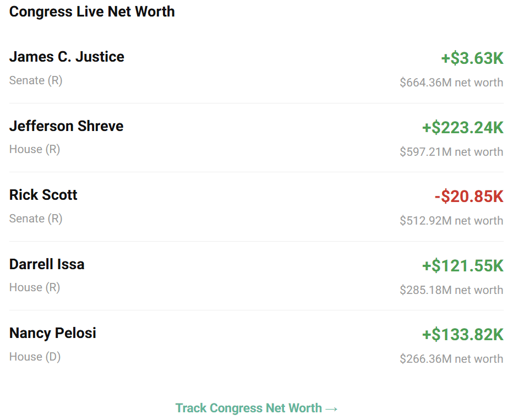
Task: Click the +$121.55K change value
Action: pyautogui.click(x=462, y=266)
